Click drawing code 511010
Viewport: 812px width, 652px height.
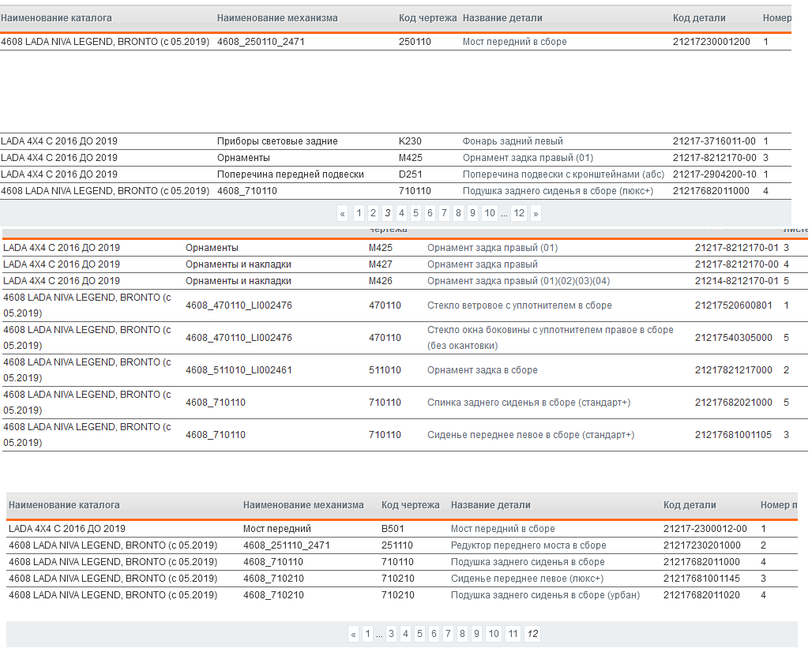click(x=385, y=370)
